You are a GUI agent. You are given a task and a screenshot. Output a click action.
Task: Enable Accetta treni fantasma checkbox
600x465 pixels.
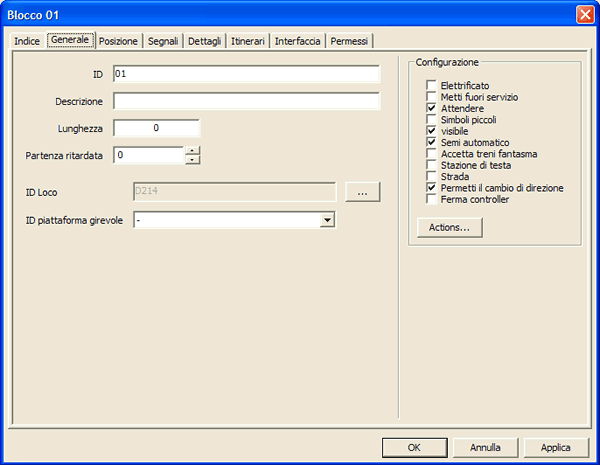432,154
